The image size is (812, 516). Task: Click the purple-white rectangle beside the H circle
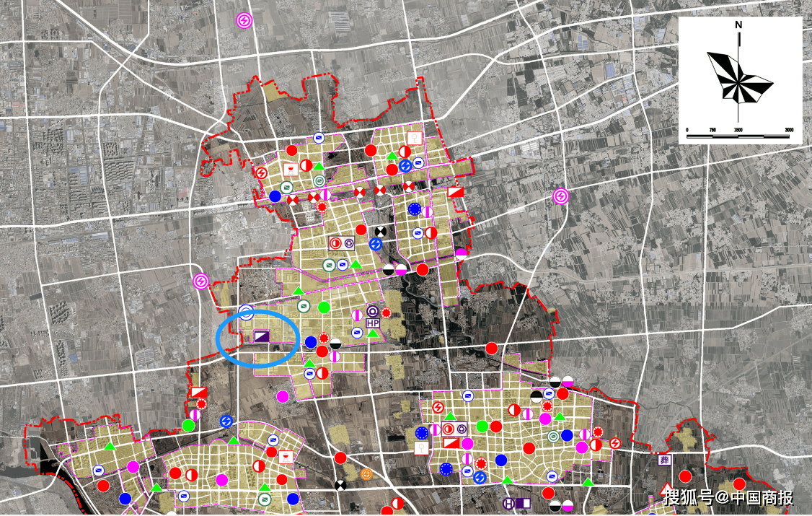click(x=524, y=503)
